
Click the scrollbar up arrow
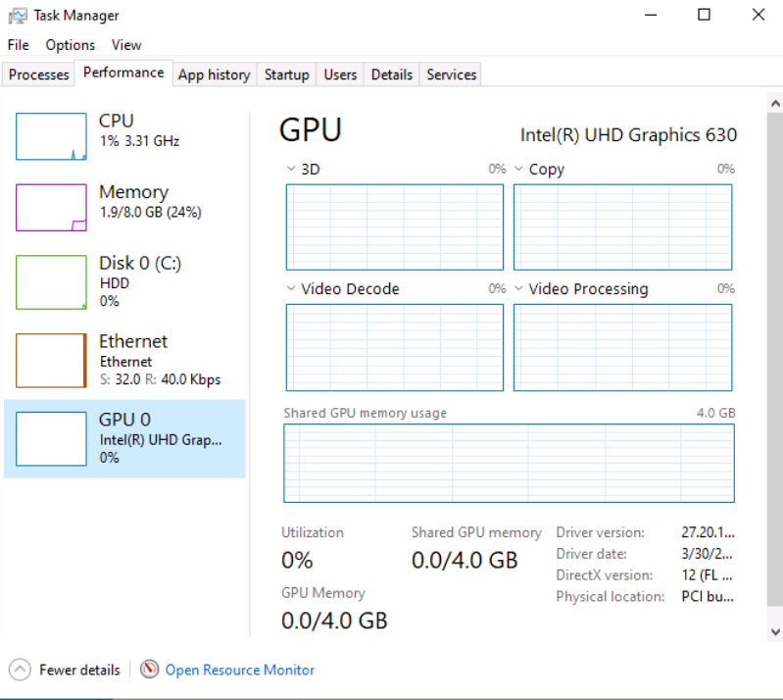(775, 103)
